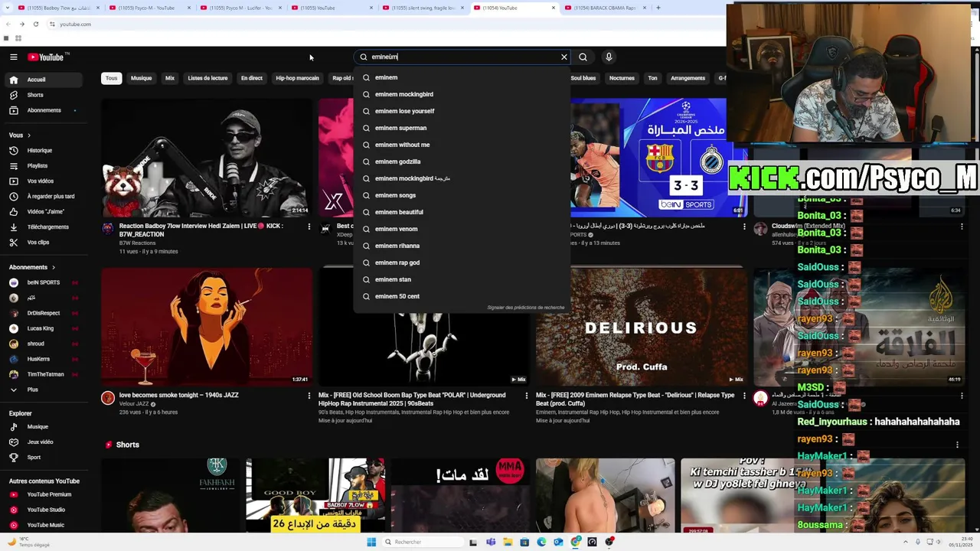Open options menu for love becomes smoke video
Viewport: 980px width, 551px height.
tap(309, 396)
